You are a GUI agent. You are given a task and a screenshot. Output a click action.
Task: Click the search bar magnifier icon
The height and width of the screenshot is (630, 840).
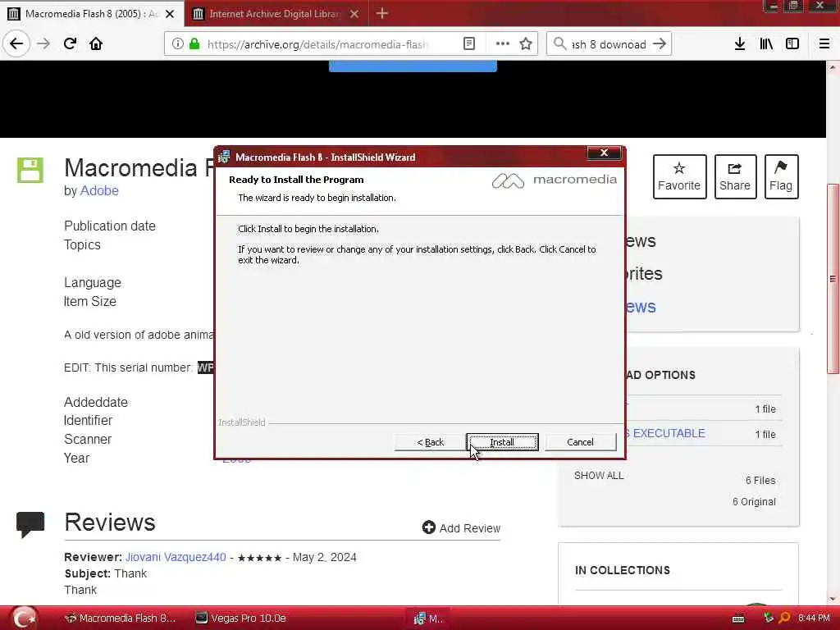tap(559, 44)
